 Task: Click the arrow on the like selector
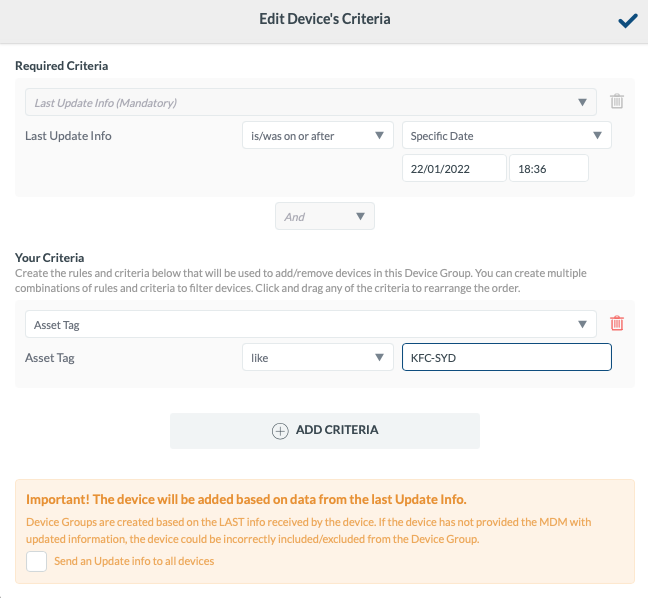point(379,357)
